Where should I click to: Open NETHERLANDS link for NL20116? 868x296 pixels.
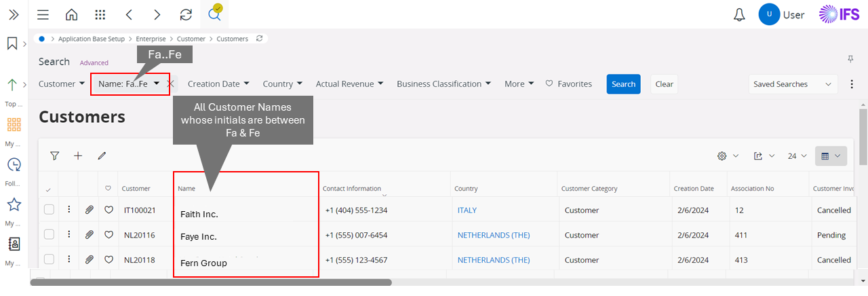494,235
